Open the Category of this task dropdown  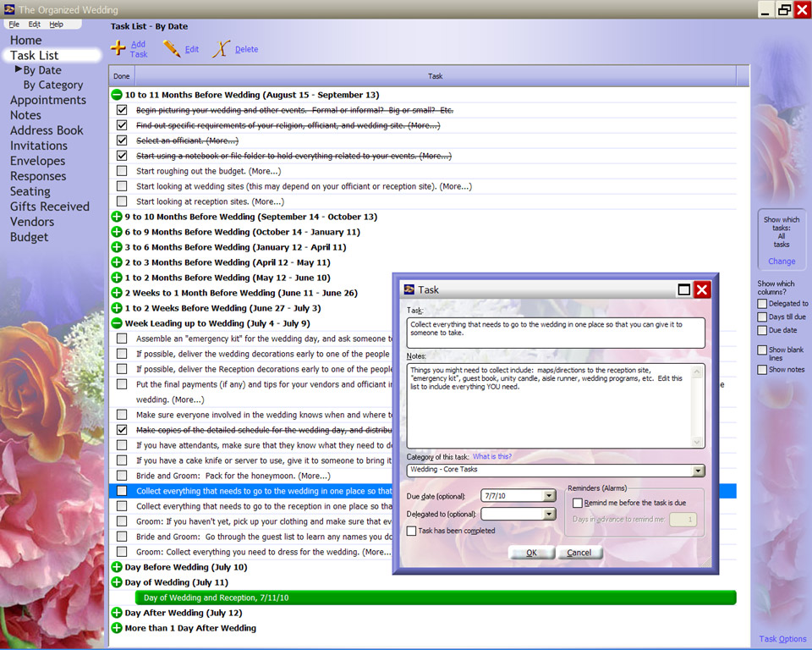699,470
